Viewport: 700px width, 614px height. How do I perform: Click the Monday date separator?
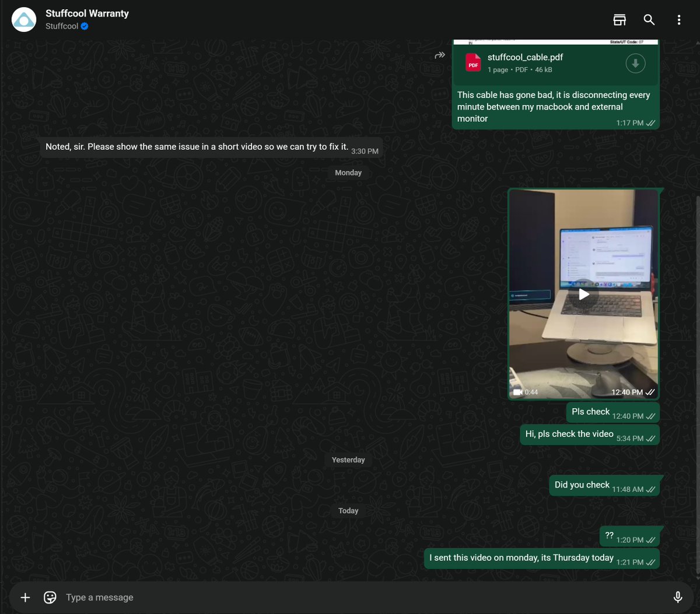(x=348, y=173)
